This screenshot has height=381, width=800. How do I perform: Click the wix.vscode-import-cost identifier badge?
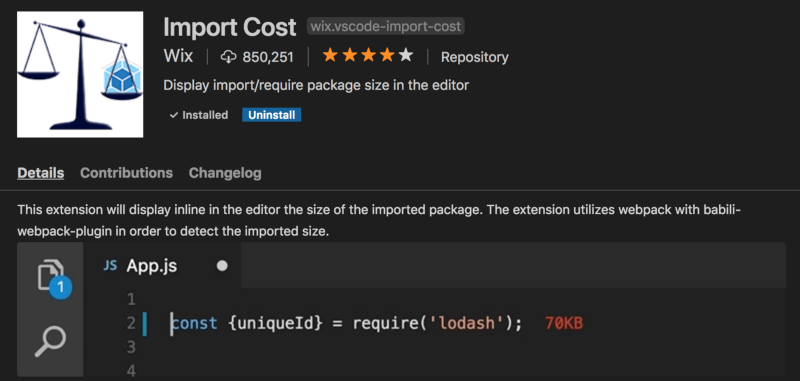386,26
